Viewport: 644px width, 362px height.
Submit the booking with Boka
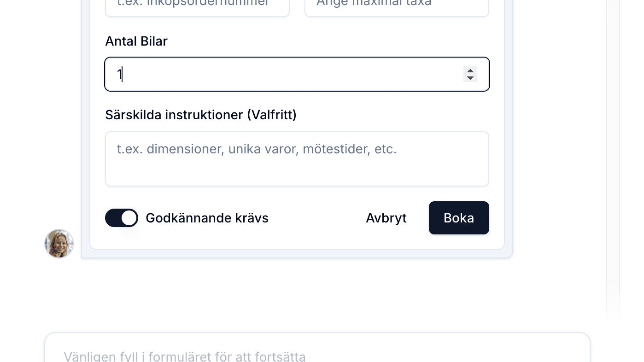pos(459,218)
